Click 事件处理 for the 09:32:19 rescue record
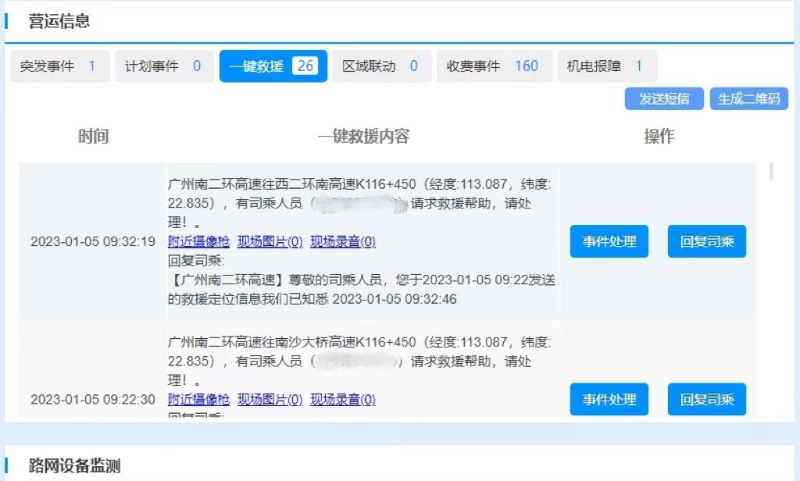Image resolution: width=800 pixels, height=481 pixels. [609, 242]
